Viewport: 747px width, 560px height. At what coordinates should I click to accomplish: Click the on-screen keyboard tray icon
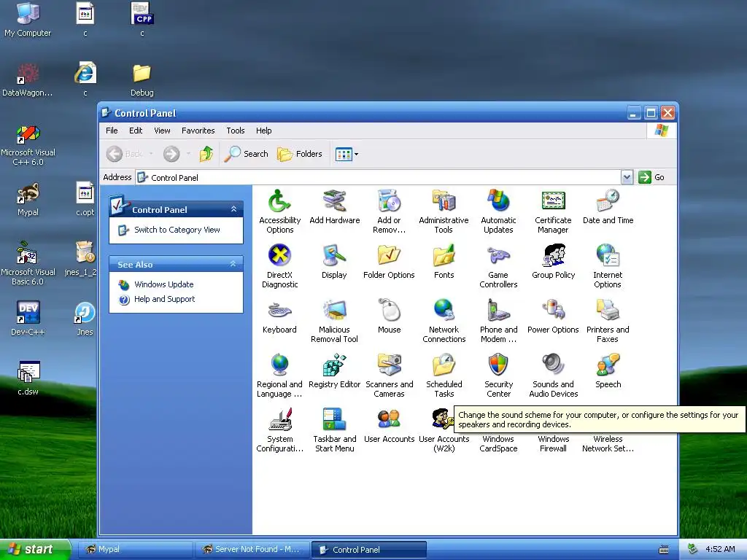664,550
